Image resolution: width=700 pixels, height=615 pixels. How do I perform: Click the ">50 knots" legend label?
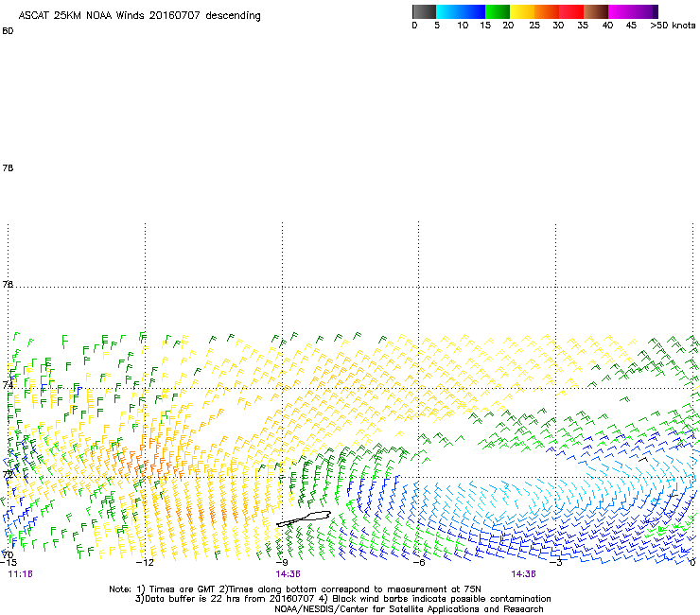click(x=673, y=26)
